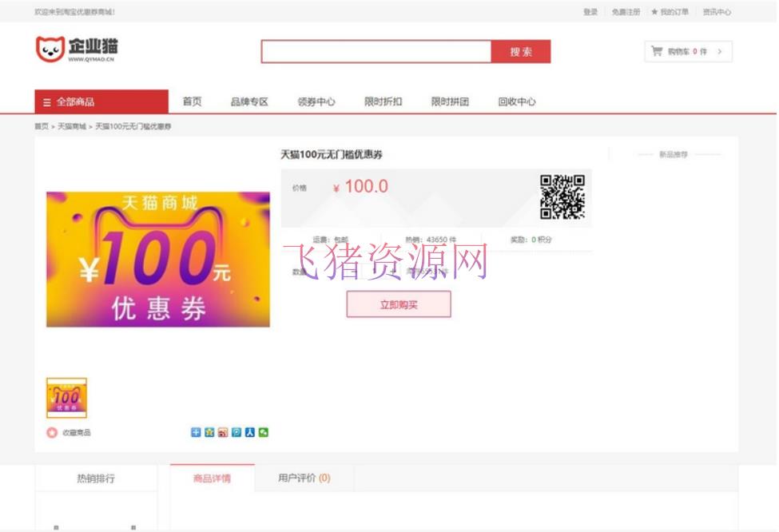Screen dimensions: 779x532
Task: Share product to Renren
Action: pyautogui.click(x=249, y=432)
